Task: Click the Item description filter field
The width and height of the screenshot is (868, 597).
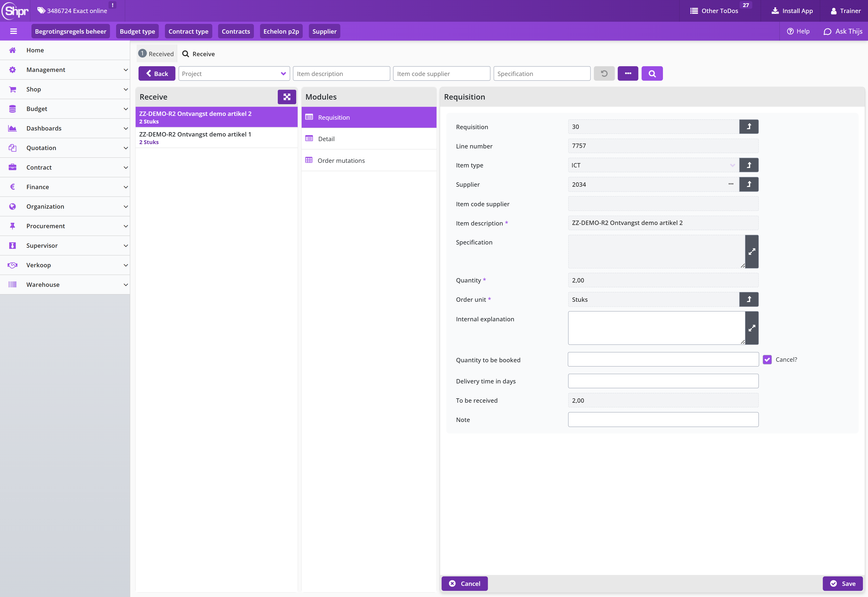Action: click(x=341, y=74)
